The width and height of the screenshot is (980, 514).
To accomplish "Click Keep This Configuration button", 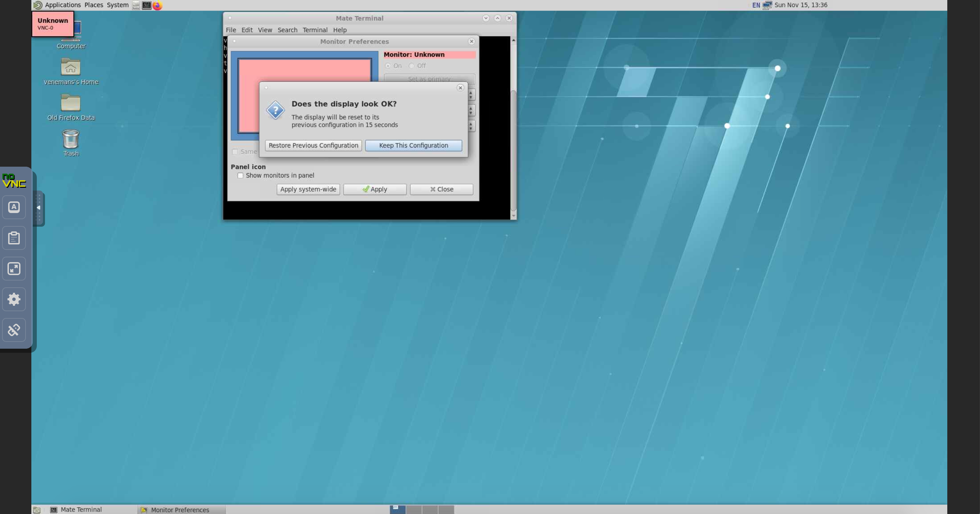I will point(413,145).
